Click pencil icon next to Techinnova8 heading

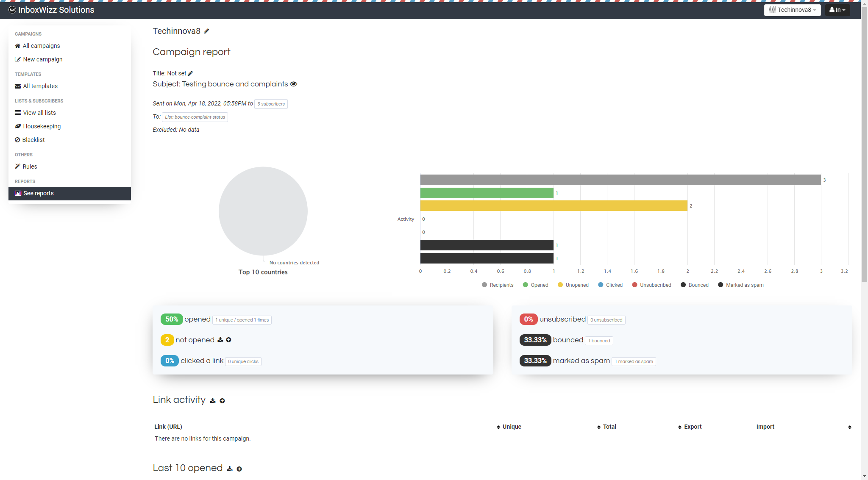206,31
